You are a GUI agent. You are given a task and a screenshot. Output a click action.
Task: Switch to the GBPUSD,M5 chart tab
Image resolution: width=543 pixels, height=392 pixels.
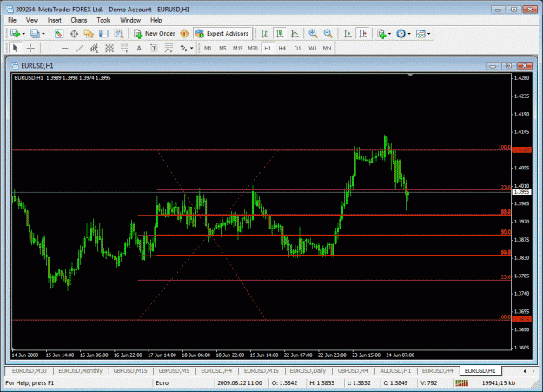[x=174, y=371]
